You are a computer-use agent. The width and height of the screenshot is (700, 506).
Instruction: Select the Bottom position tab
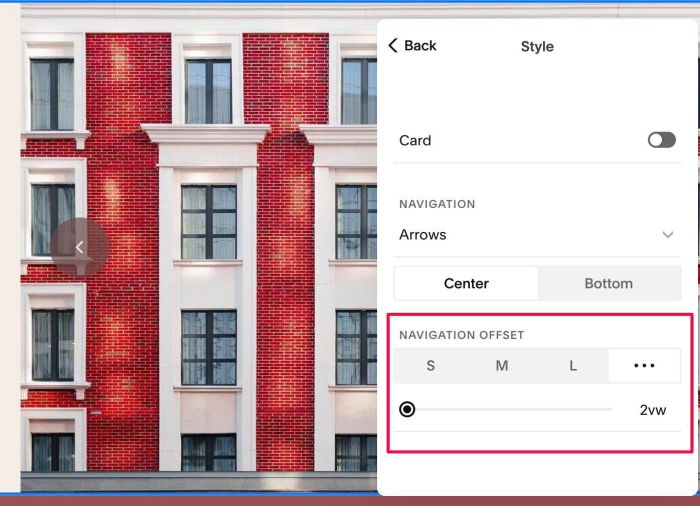609,284
